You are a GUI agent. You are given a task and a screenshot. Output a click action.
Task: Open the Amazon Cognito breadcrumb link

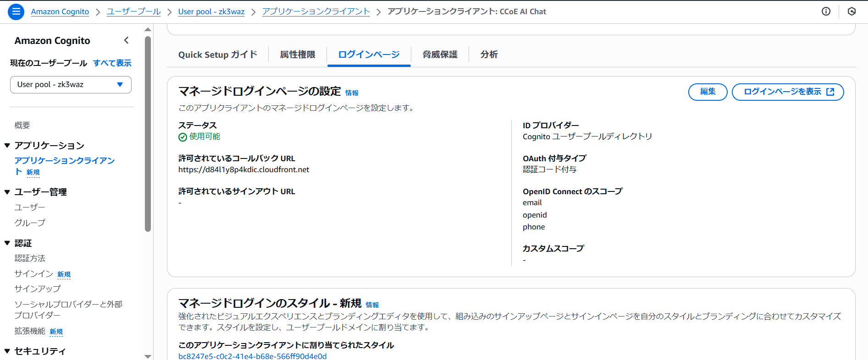[60, 11]
